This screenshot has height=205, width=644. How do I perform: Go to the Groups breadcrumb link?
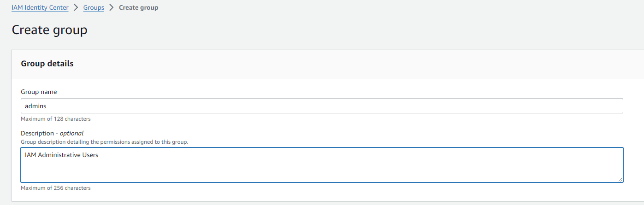94,8
